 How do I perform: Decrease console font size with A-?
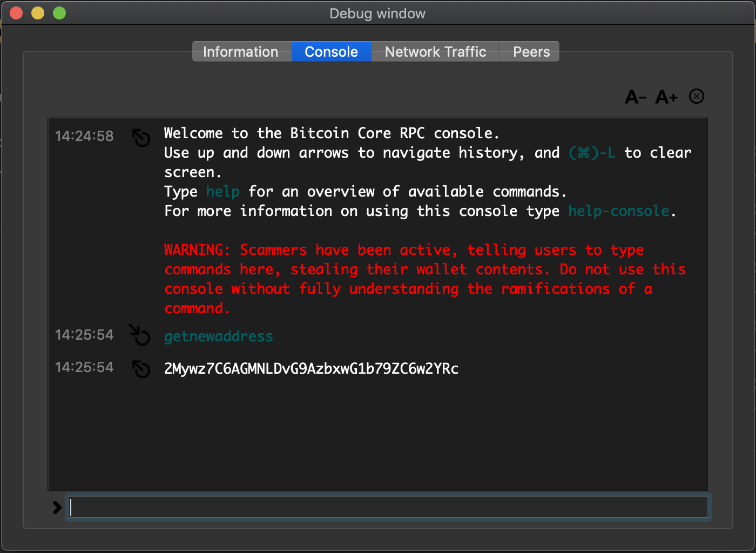[636, 97]
